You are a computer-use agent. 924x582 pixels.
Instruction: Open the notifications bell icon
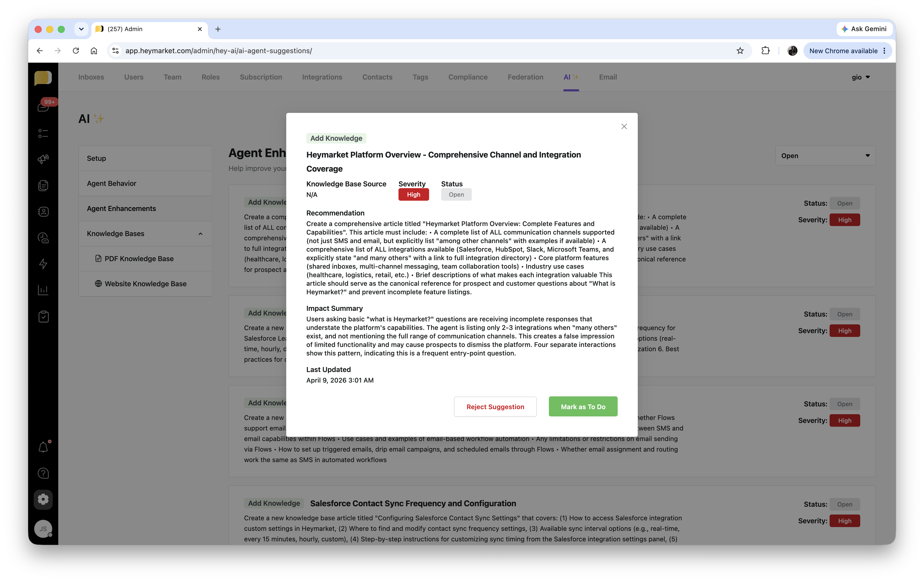pyautogui.click(x=43, y=448)
